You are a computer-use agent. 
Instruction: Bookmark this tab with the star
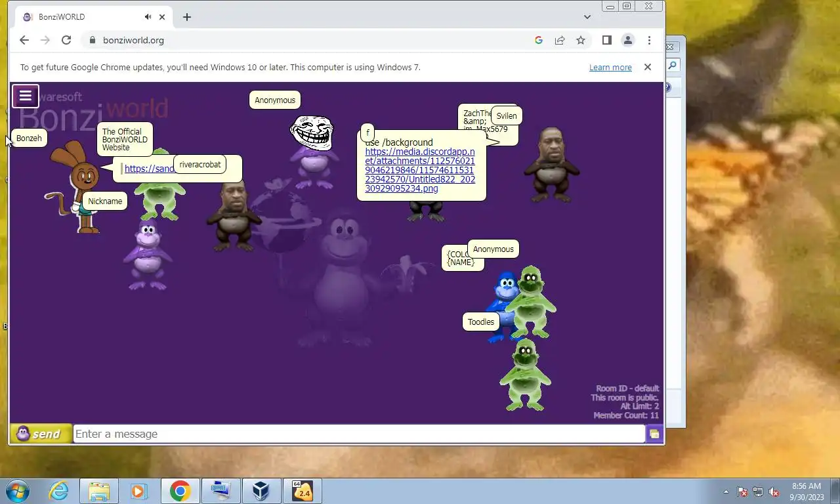pyautogui.click(x=581, y=40)
